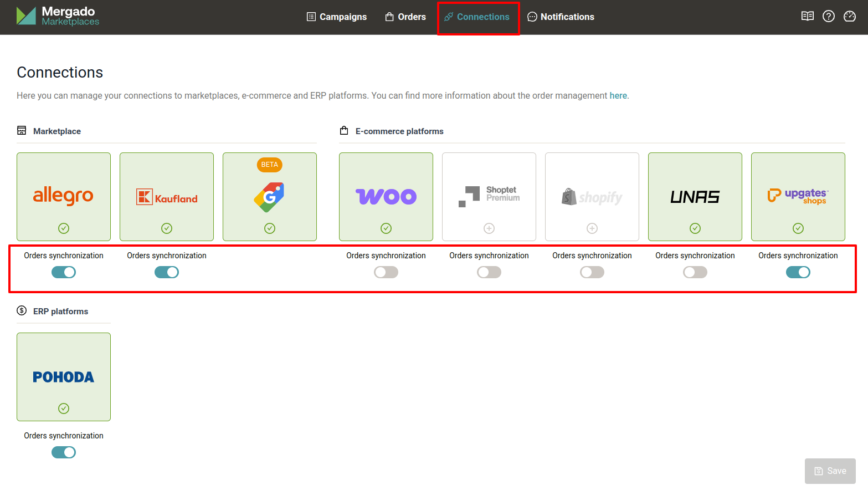Click the ERP platforms dollar icon

click(x=22, y=310)
